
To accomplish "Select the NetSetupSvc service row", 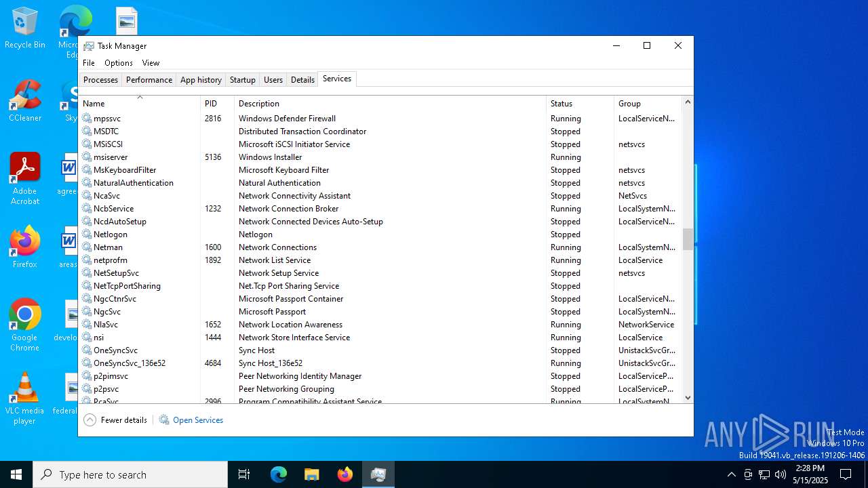I will coord(380,273).
